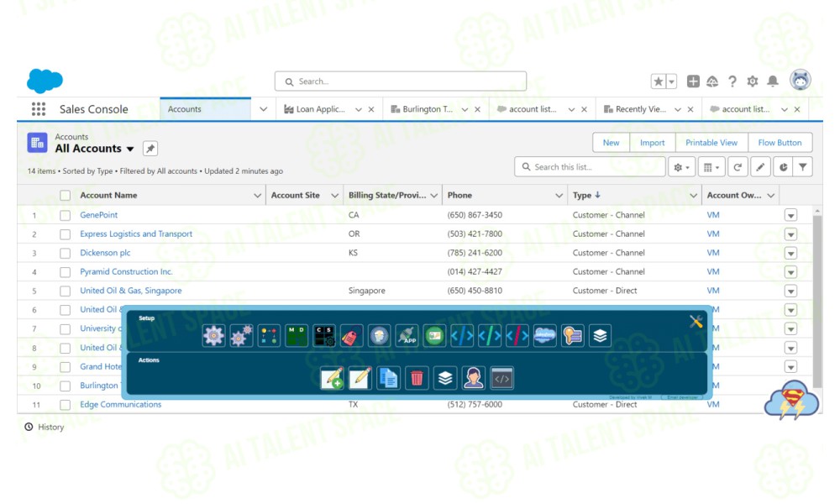Open row actions dropdown for GenePoint
Image resolution: width=840 pixels, height=504 pixels.
790,215
